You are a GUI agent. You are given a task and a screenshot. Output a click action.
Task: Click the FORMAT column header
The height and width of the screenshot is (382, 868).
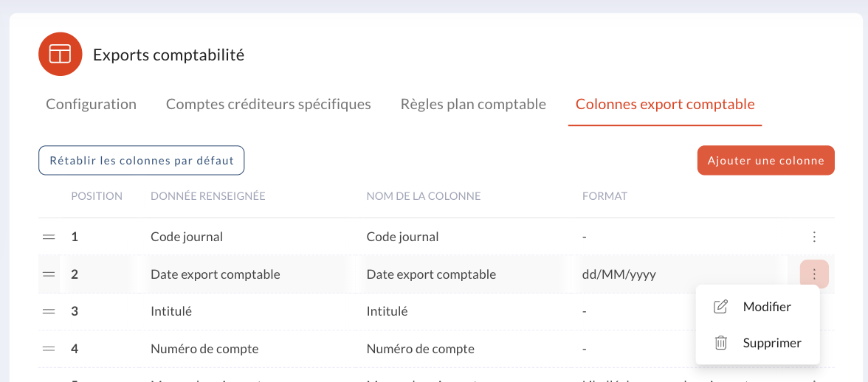604,196
